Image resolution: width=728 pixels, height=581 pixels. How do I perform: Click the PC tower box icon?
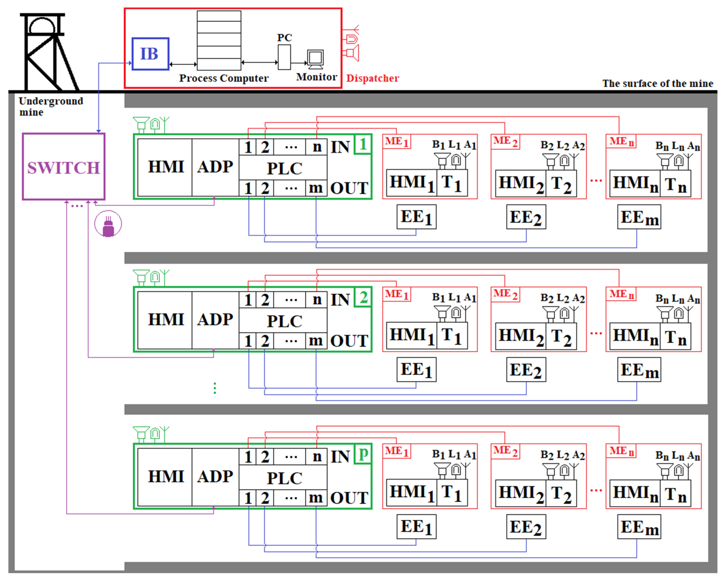point(284,57)
